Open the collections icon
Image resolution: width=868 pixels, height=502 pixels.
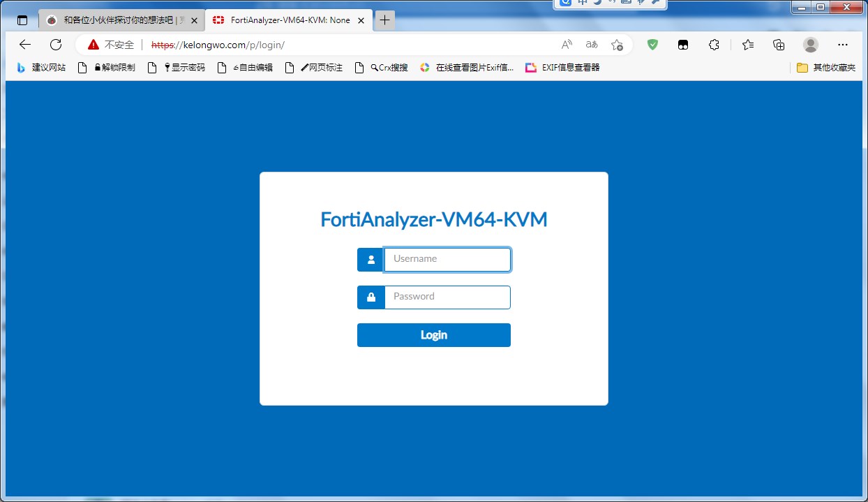click(x=779, y=45)
